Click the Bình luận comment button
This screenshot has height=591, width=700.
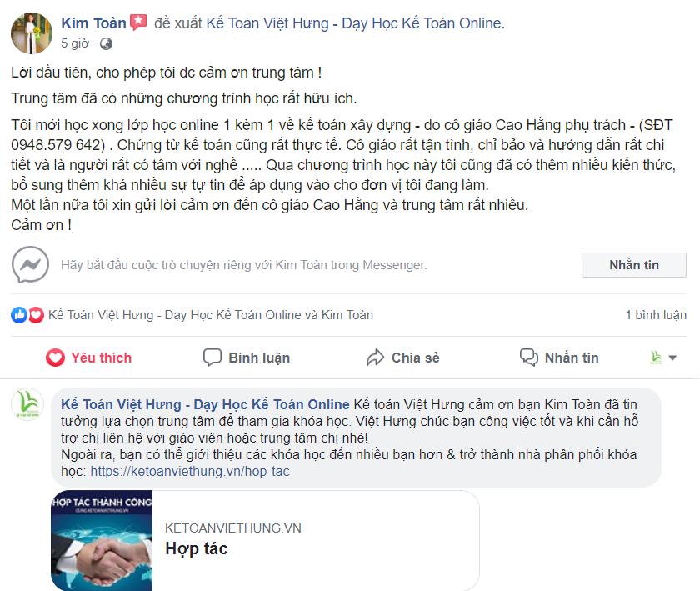coord(247,358)
